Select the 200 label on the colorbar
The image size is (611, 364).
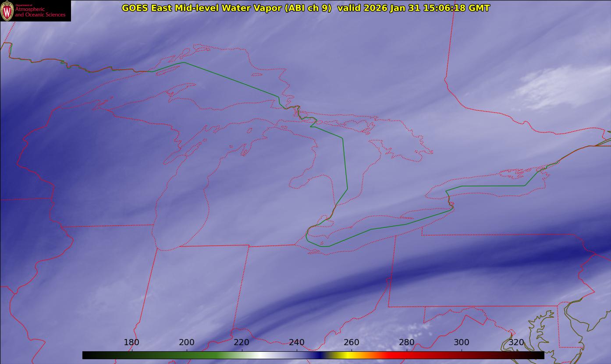187,343
